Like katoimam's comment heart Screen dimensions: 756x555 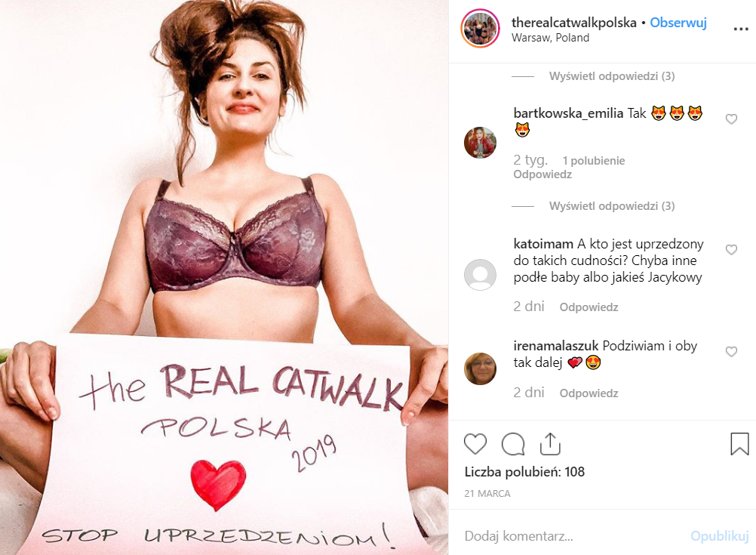[731, 249]
